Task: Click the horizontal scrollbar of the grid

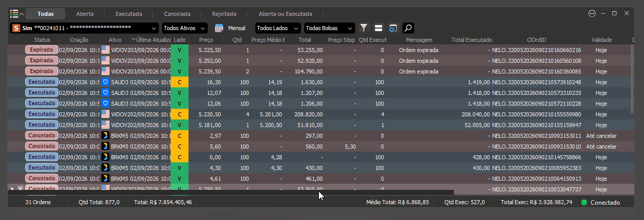Action: click(231, 192)
